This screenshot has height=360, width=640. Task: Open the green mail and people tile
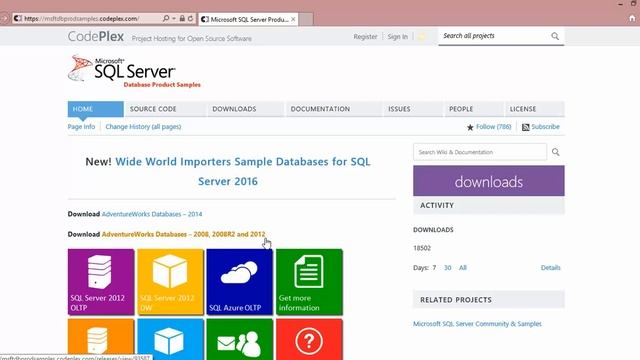(x=240, y=339)
